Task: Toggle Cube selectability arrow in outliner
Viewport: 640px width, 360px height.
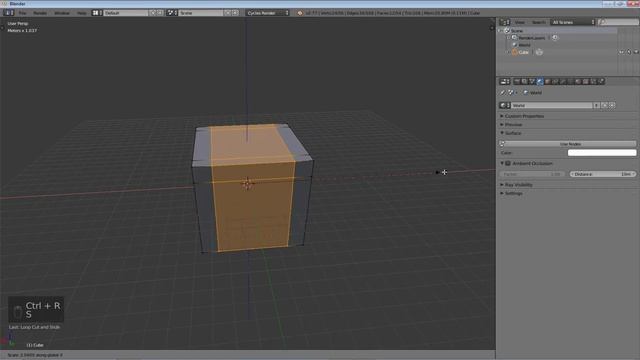Action: 629,52
